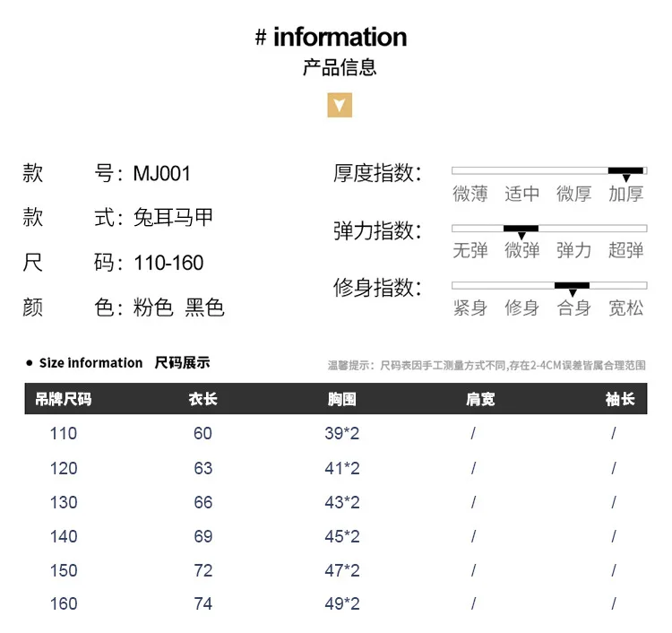Click the chest value 41*2
This screenshot has height=633, width=672.
coord(342,468)
